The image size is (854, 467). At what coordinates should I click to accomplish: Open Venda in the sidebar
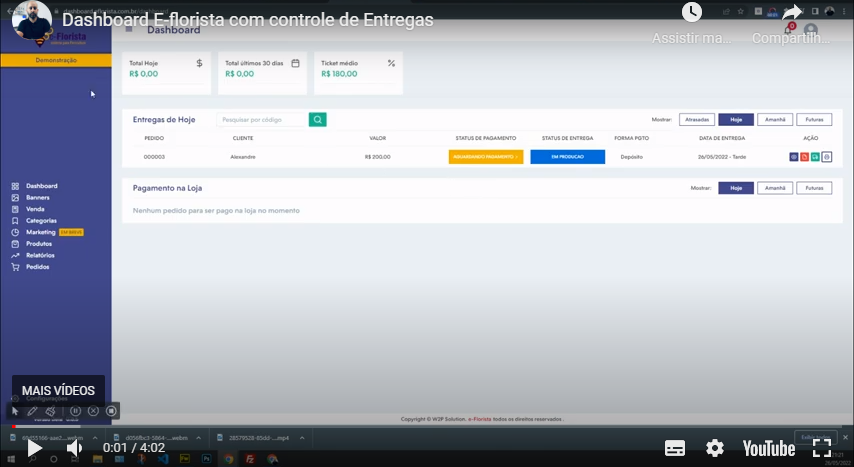coord(35,209)
